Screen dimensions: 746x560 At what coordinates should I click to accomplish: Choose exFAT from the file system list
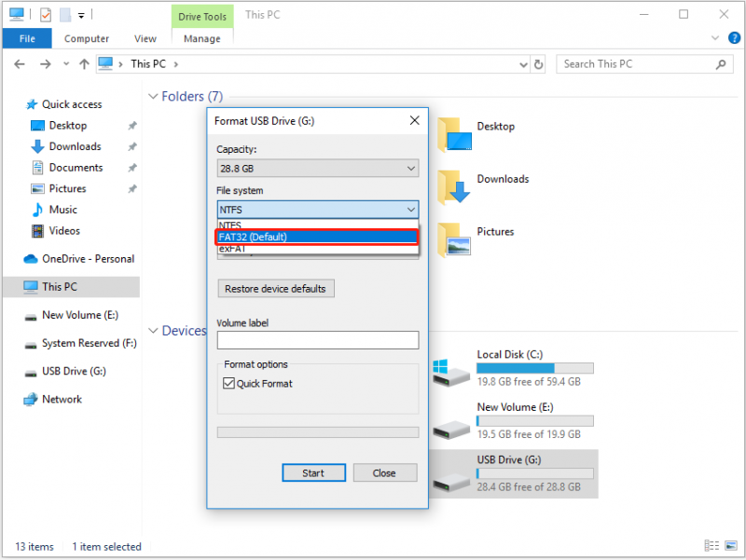click(x=318, y=249)
